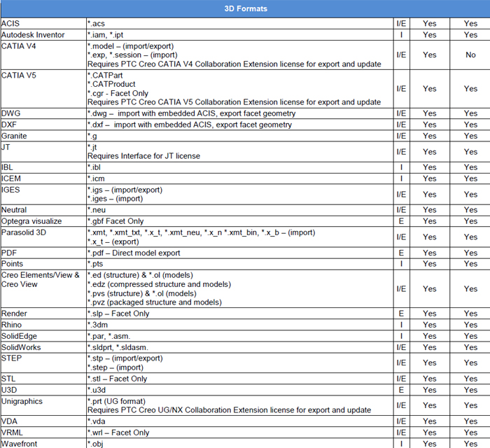This screenshot has height=448, width=490.
Task: Select the Neutral format name
Action: [14, 209]
